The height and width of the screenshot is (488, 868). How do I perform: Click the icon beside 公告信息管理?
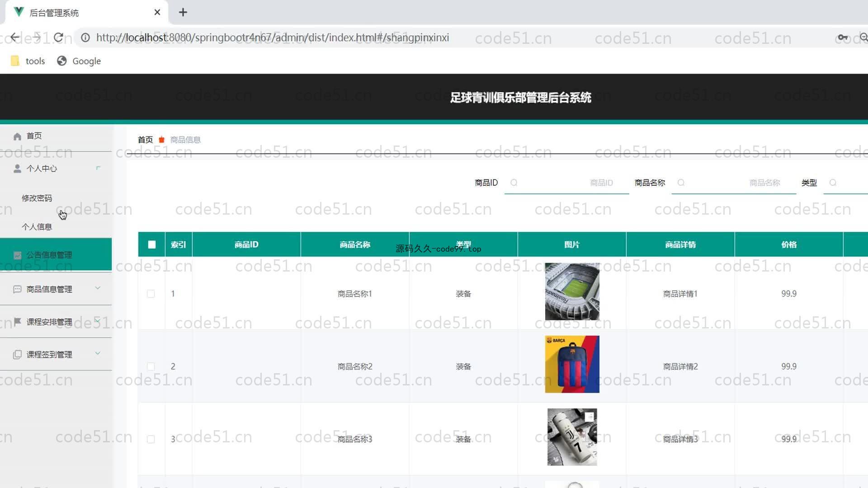17,255
